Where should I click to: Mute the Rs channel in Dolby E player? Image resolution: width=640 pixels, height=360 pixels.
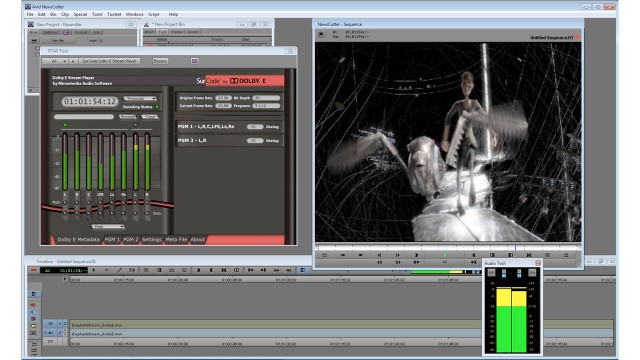pos(124,202)
